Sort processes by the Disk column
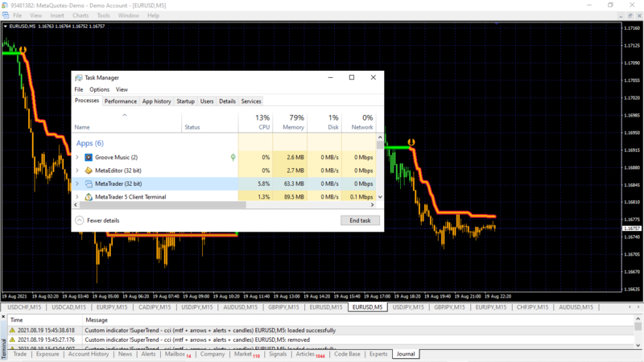The width and height of the screenshot is (644, 362). tap(324, 122)
